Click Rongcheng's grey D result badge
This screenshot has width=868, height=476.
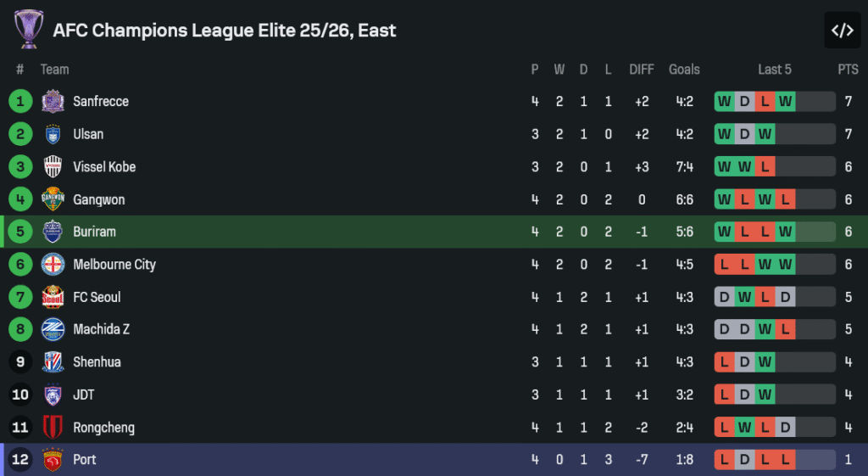(x=785, y=428)
